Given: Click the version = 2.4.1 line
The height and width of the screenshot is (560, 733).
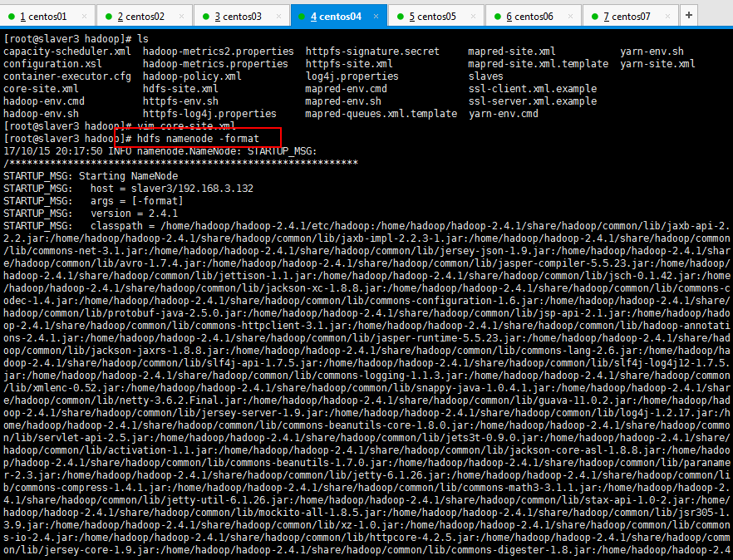Looking at the screenshot, I should [91, 214].
